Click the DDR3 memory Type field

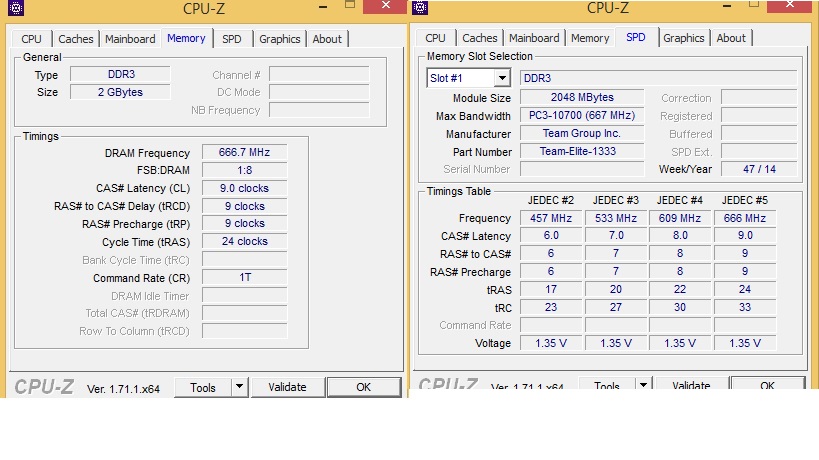pos(121,74)
